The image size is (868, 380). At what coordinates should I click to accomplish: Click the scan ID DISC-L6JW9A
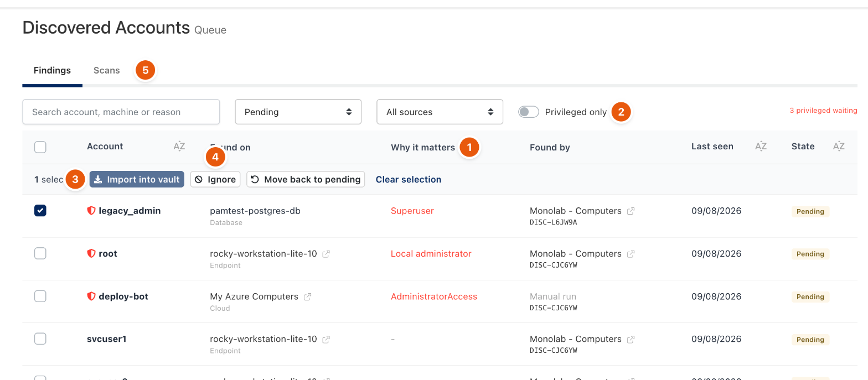(554, 222)
